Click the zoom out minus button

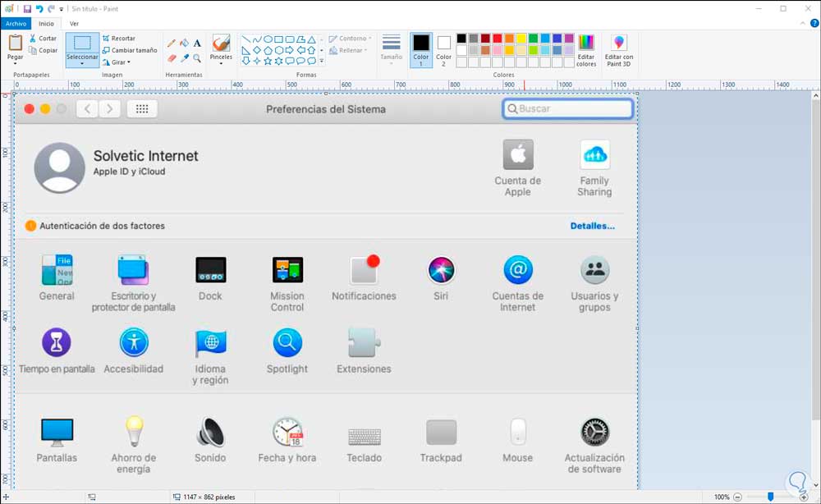(738, 497)
